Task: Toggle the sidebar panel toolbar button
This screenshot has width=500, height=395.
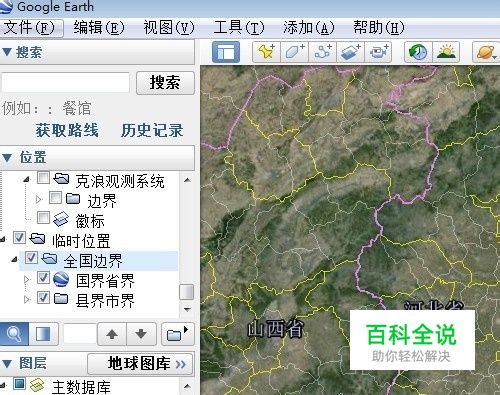Action: tap(226, 52)
